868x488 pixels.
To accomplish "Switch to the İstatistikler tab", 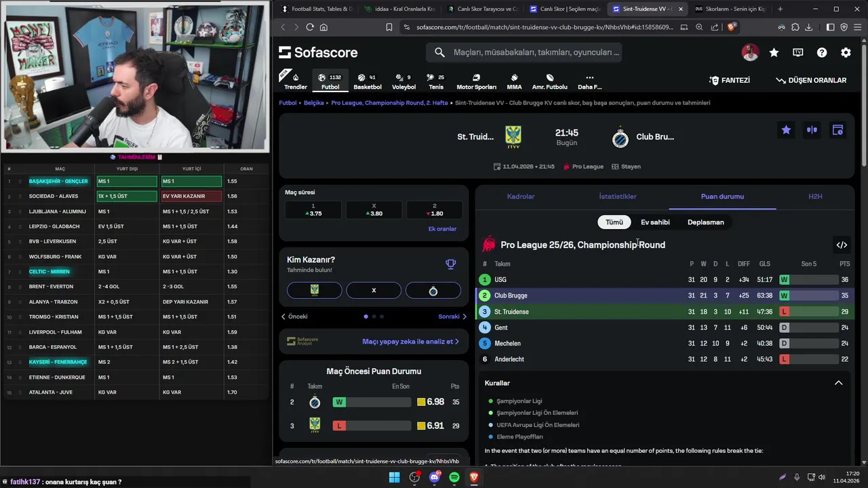I will (618, 197).
